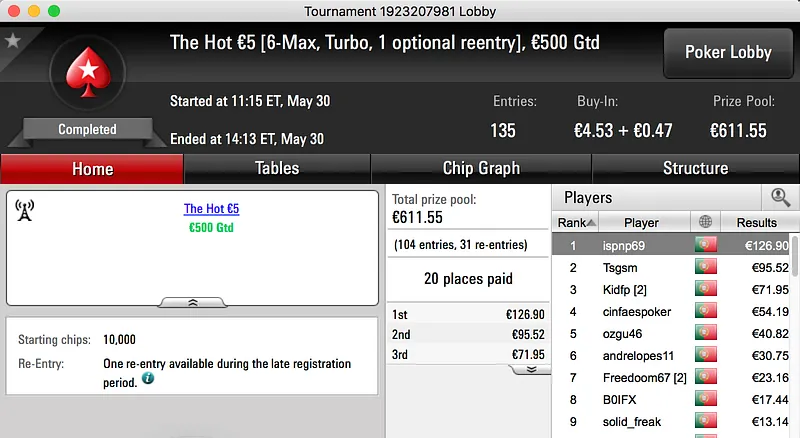800x438 pixels.
Task: Switch to the Tables tab
Action: tap(277, 168)
